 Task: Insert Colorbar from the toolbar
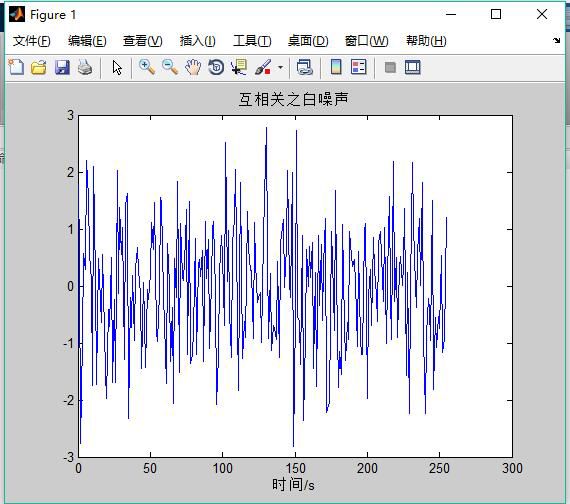pos(336,67)
